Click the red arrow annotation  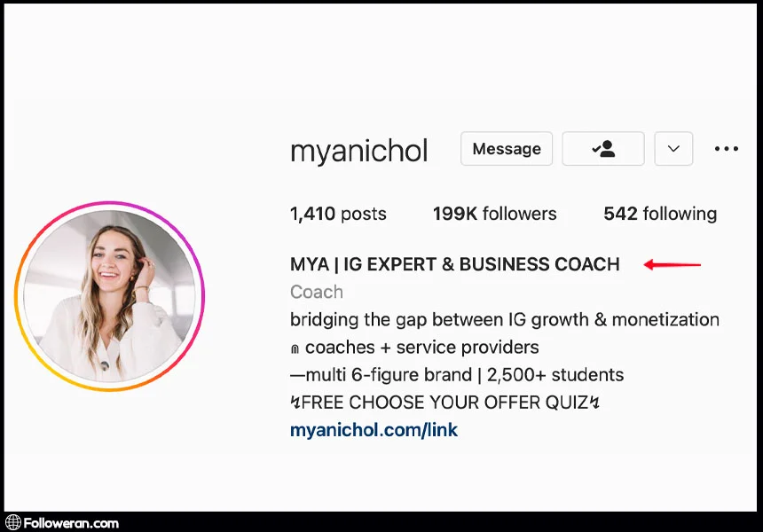[672, 265]
